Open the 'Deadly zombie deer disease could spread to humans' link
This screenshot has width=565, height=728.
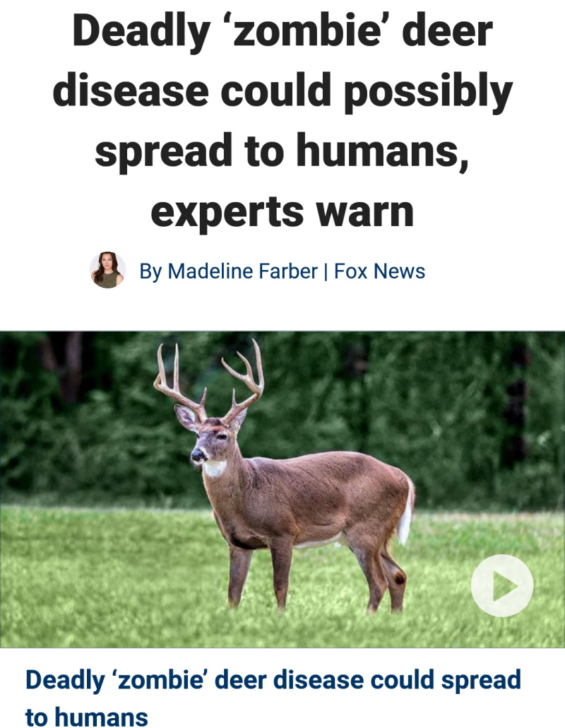pos(273,698)
